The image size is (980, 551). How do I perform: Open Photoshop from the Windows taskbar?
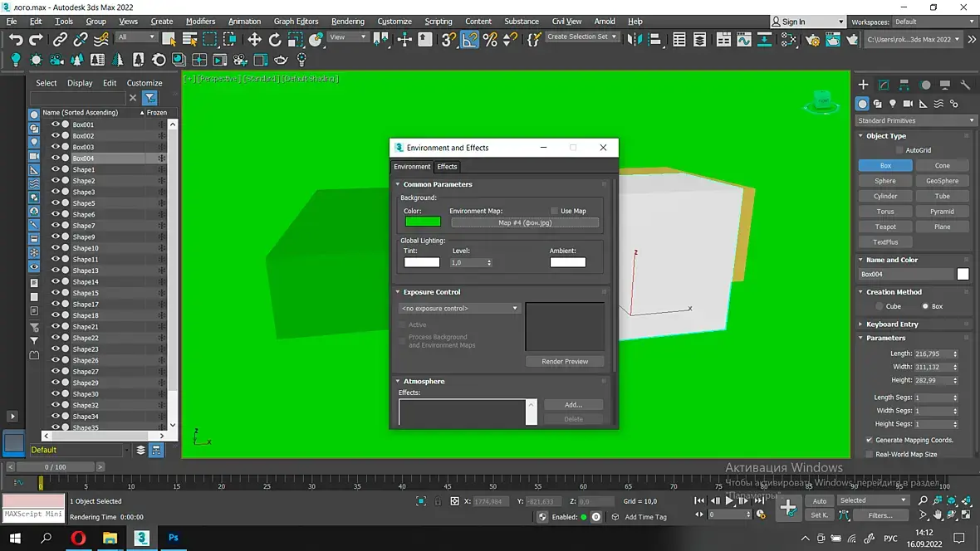point(173,538)
